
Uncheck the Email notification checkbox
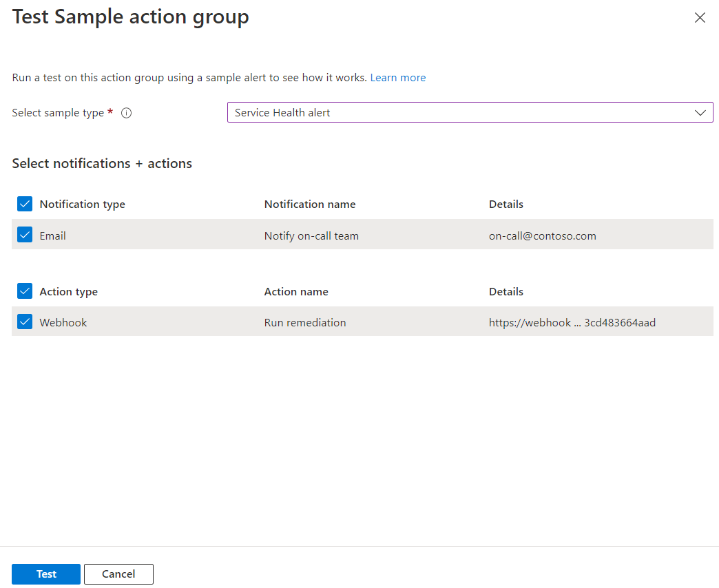[x=25, y=235]
